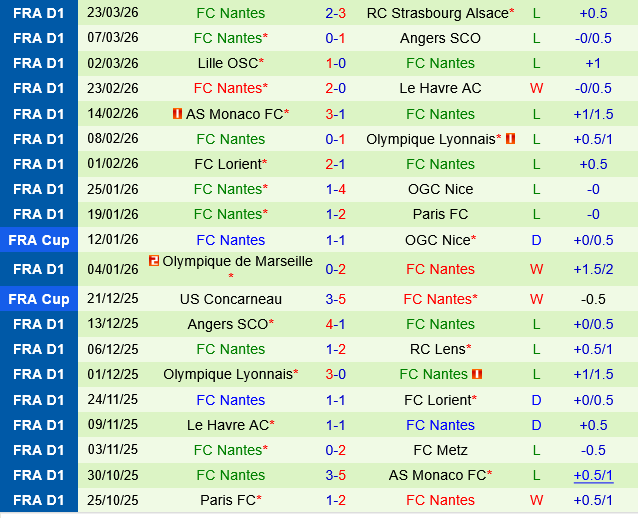Screen dimensions: 638x518
Task: Open the 3-5 score of US Concarneau match
Action: [x=335, y=299]
